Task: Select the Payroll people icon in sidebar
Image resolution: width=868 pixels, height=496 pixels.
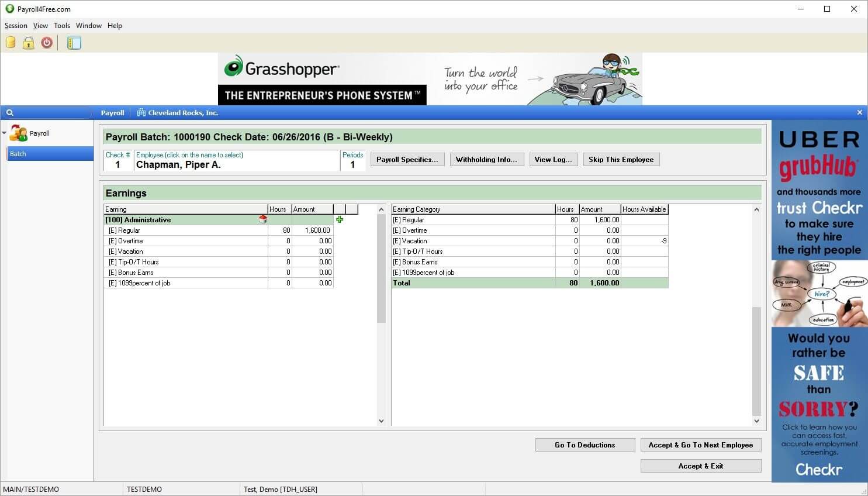Action: (x=19, y=133)
